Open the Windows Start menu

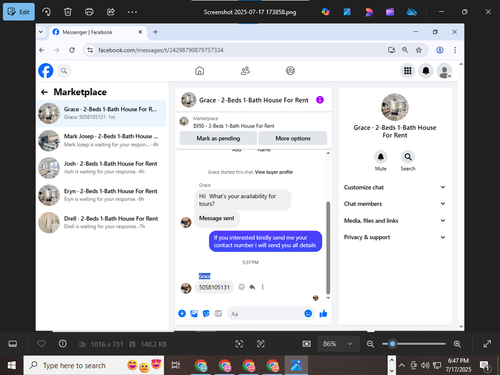pos(12,365)
